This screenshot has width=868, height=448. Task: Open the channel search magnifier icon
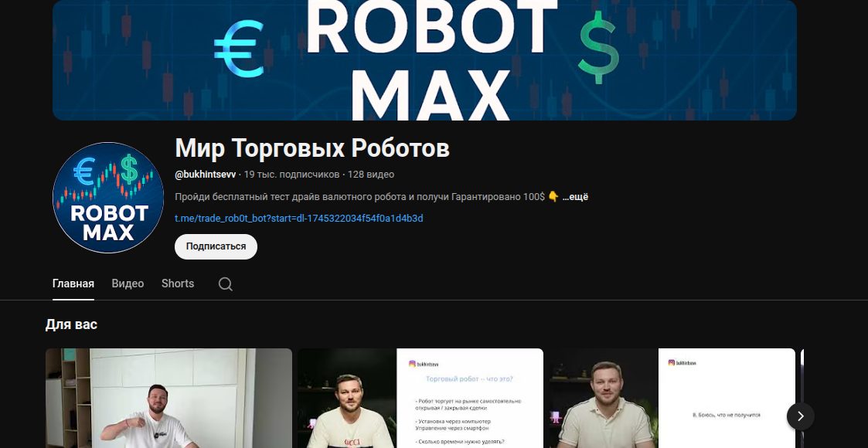click(x=225, y=283)
